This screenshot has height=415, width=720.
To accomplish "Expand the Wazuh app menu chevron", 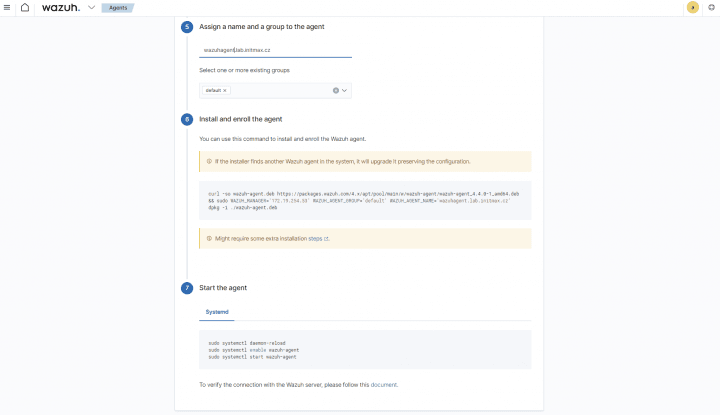I will tap(92, 7).
